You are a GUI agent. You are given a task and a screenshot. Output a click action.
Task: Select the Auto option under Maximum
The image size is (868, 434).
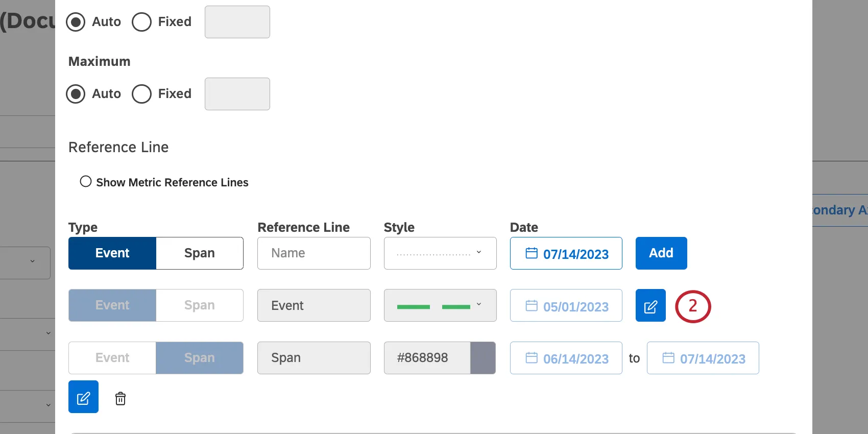[x=76, y=94]
